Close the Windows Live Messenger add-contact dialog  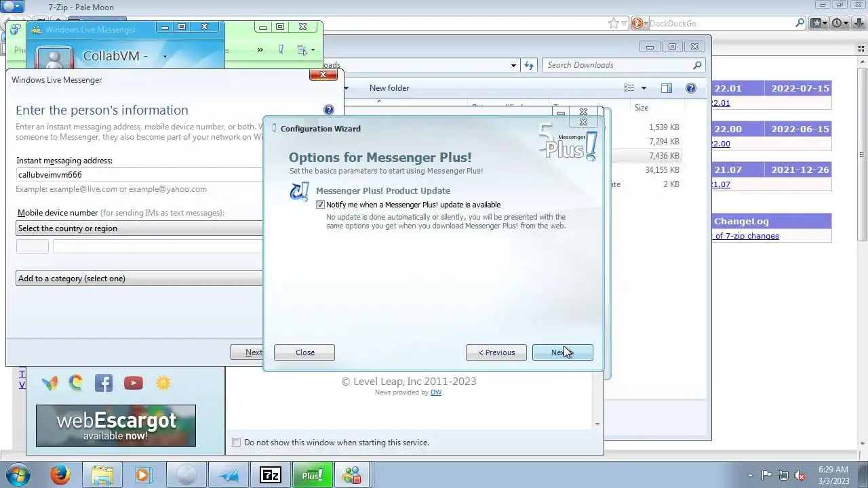pyautogui.click(x=323, y=75)
